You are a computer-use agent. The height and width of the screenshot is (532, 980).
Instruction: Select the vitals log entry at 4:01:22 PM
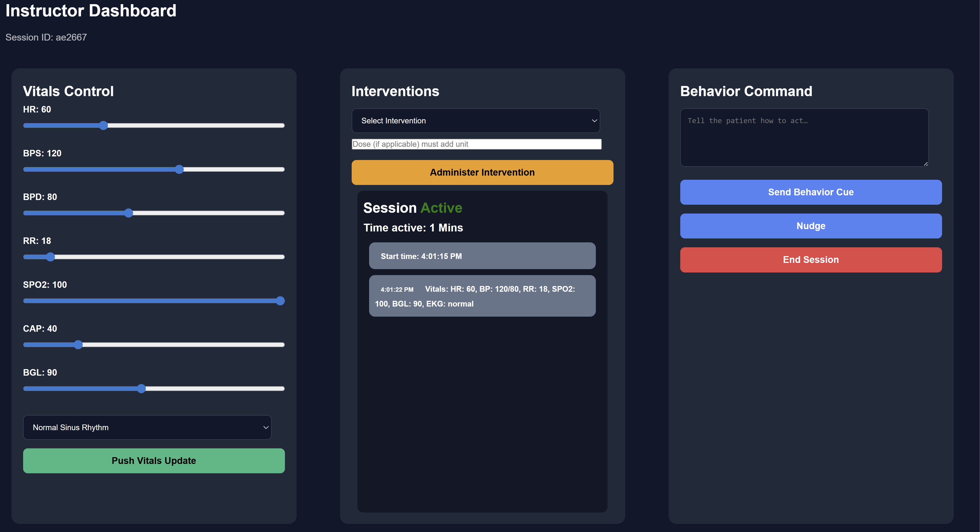pyautogui.click(x=482, y=296)
